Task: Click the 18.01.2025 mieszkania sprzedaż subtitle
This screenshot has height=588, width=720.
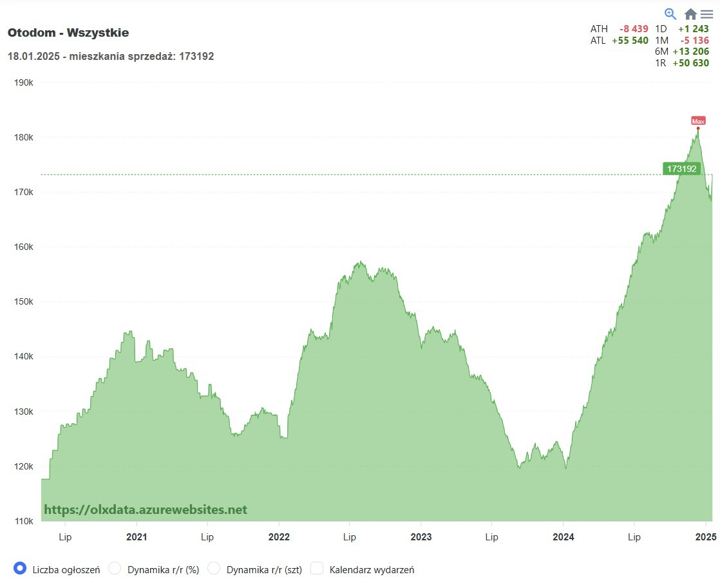Action: (111, 57)
